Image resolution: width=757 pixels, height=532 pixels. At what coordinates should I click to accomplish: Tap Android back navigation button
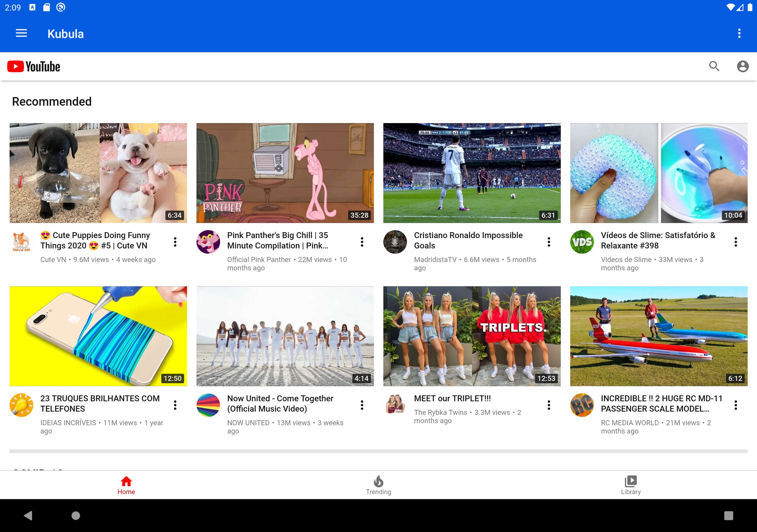point(28,516)
